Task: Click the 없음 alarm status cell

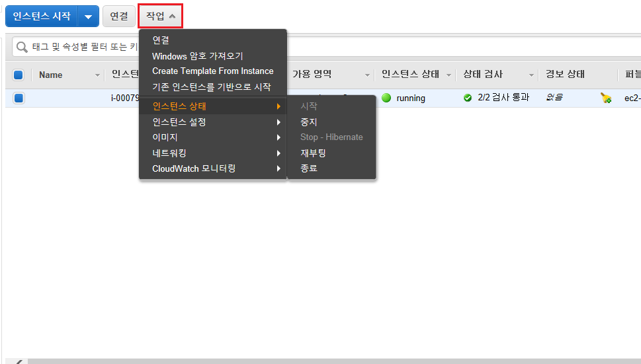Action: click(554, 98)
